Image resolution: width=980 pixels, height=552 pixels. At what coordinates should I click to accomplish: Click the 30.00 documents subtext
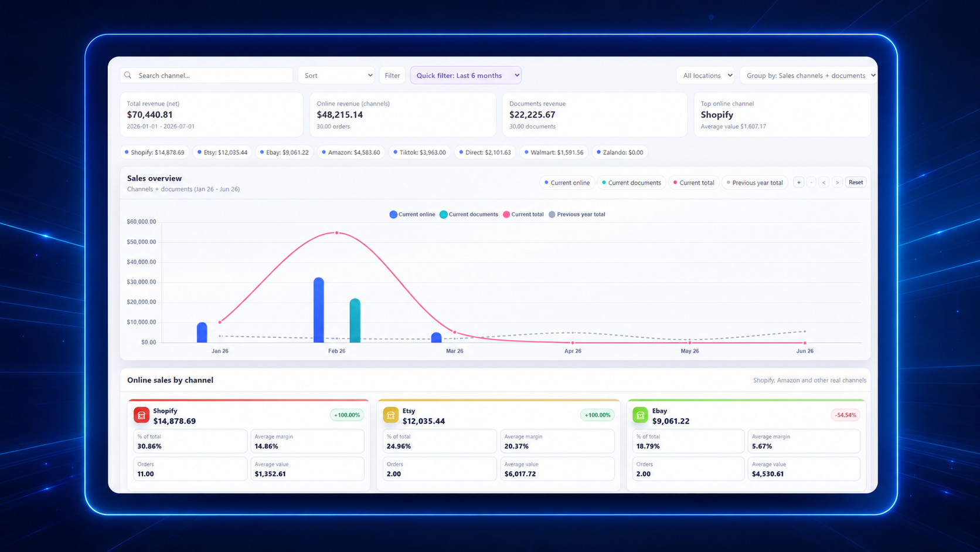(x=532, y=127)
